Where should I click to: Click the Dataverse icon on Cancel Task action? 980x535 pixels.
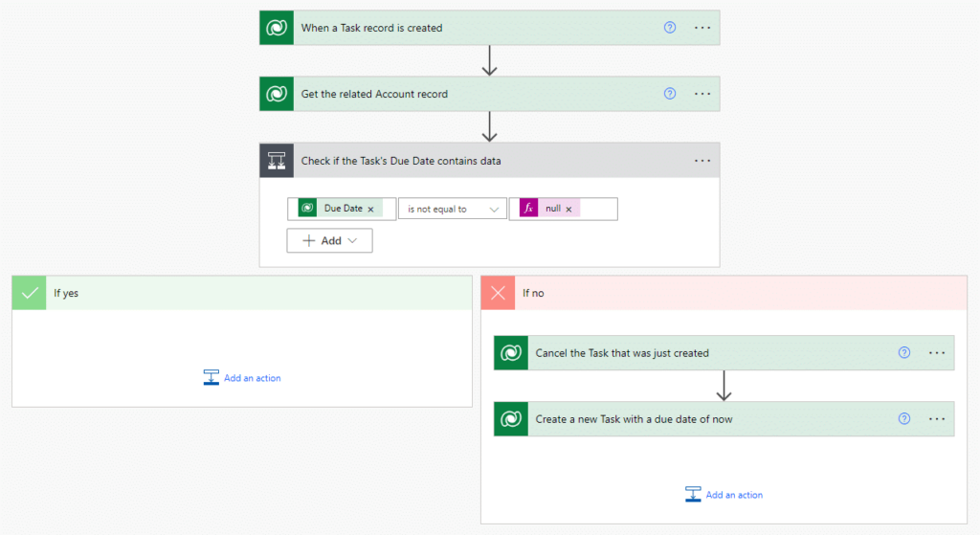click(511, 352)
